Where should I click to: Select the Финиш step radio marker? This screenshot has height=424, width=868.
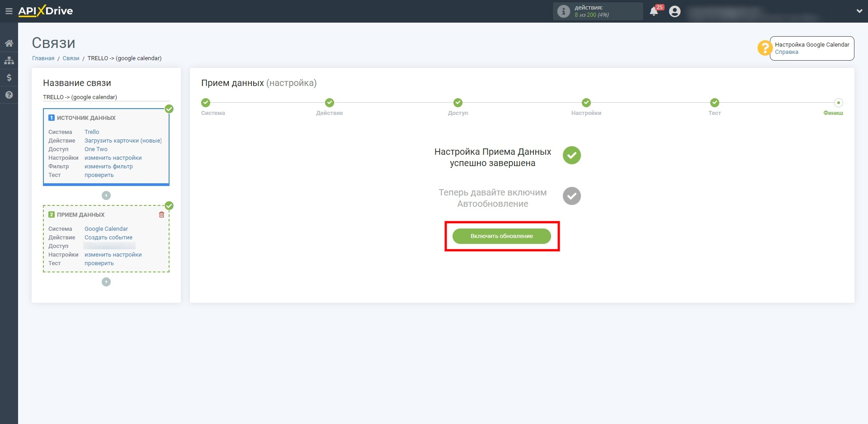coord(838,103)
